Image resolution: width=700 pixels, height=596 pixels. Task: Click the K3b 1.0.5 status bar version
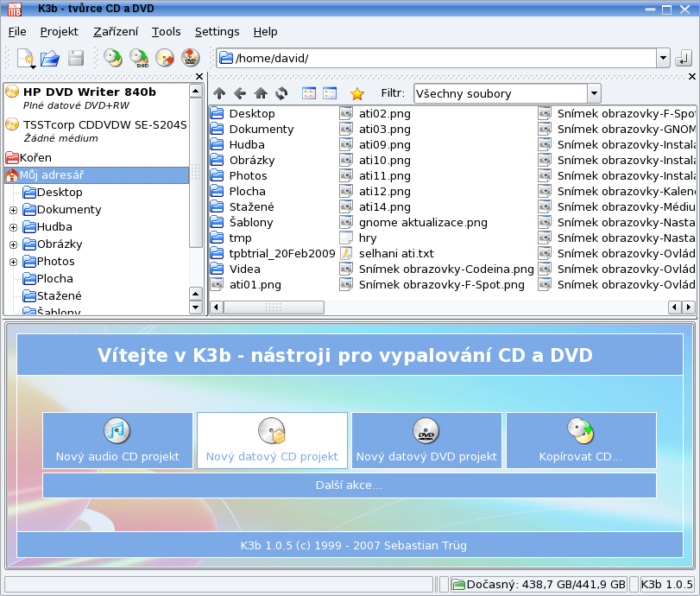tap(667, 585)
